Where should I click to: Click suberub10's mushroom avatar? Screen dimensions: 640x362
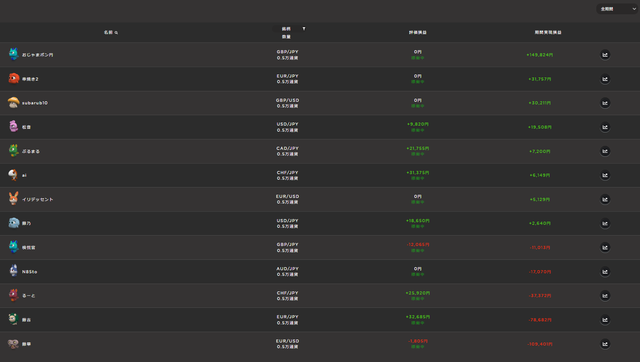13,102
